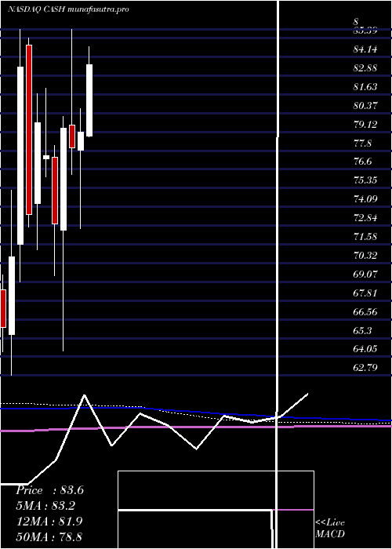Pick the 71.58 price level label
392x549 pixels.
(x=365, y=237)
